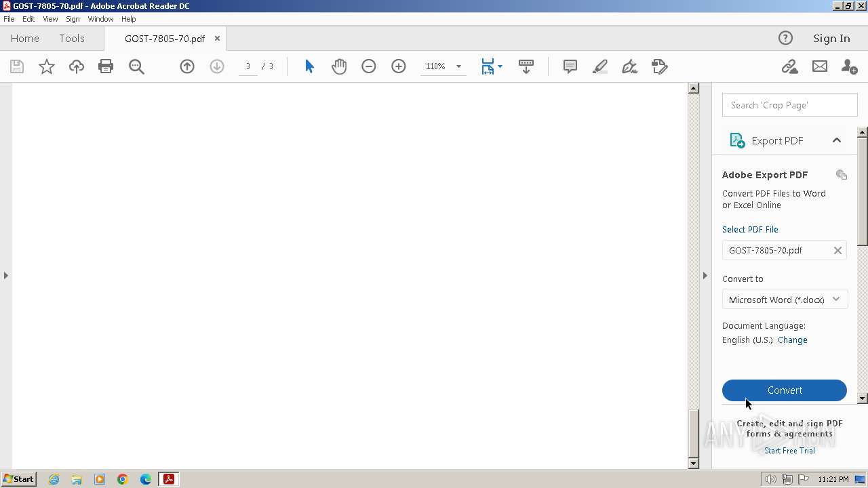
Task: Open the Sign menu
Action: [x=73, y=19]
